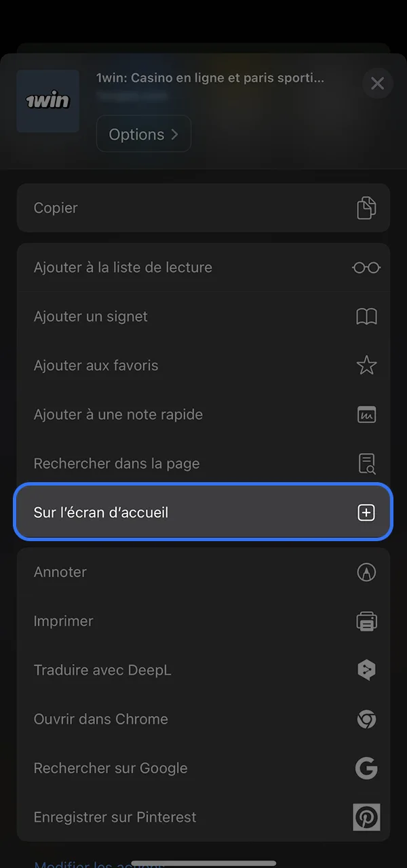407x868 pixels.
Task: Tap the Chrome icon next to Ouvrir dans Chrome
Action: [x=366, y=719]
